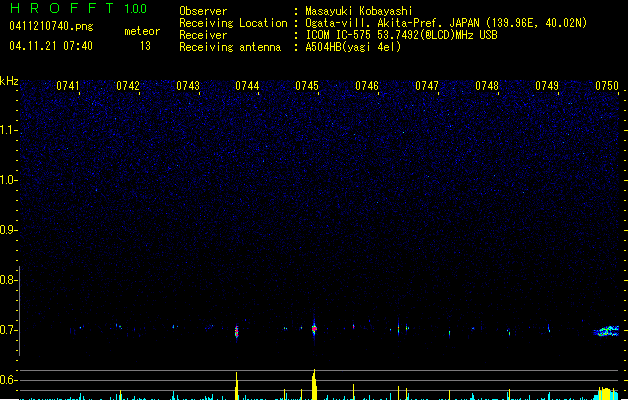Screen dimensions: 629x400
Task: Click the 0744 time marker
Action: click(x=247, y=86)
